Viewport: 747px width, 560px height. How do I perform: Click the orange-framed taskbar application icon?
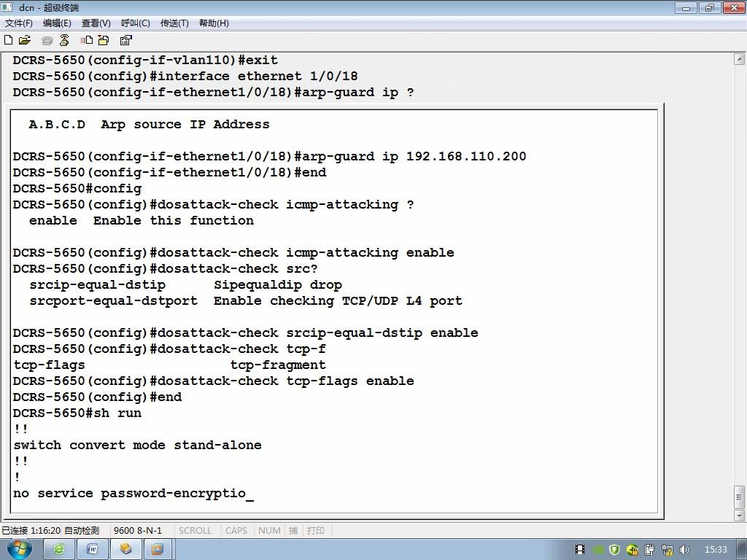[158, 550]
